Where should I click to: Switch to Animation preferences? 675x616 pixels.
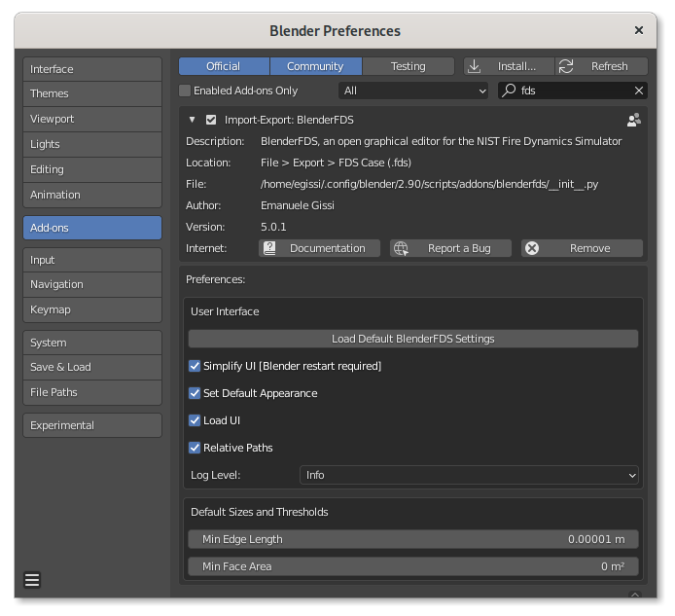point(92,195)
